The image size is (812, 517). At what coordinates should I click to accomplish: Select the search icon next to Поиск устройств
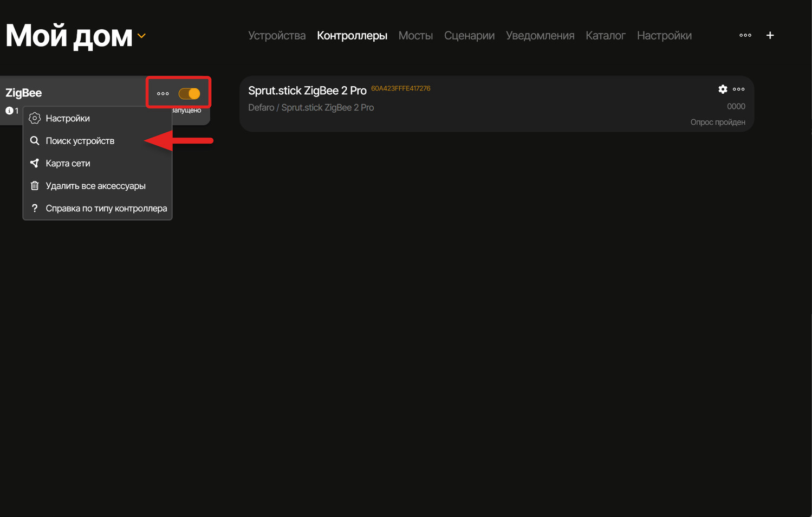pos(34,140)
